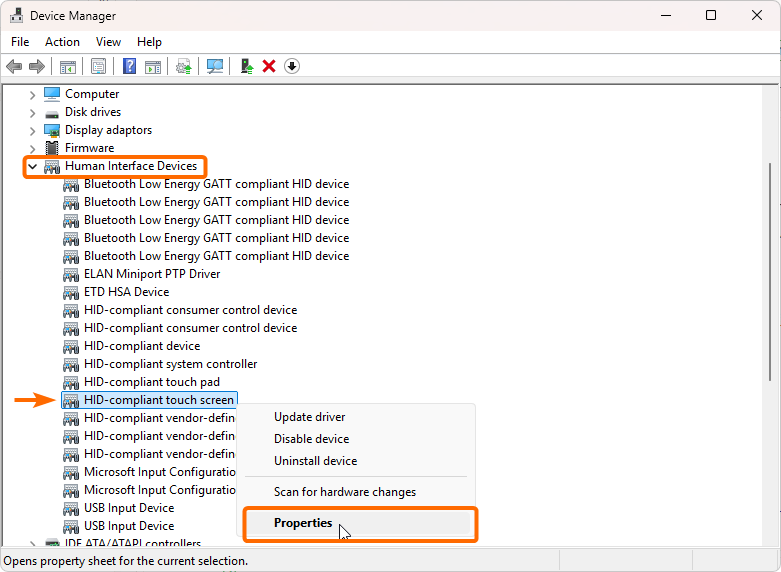Expand the Display adaptors category

[33, 130]
